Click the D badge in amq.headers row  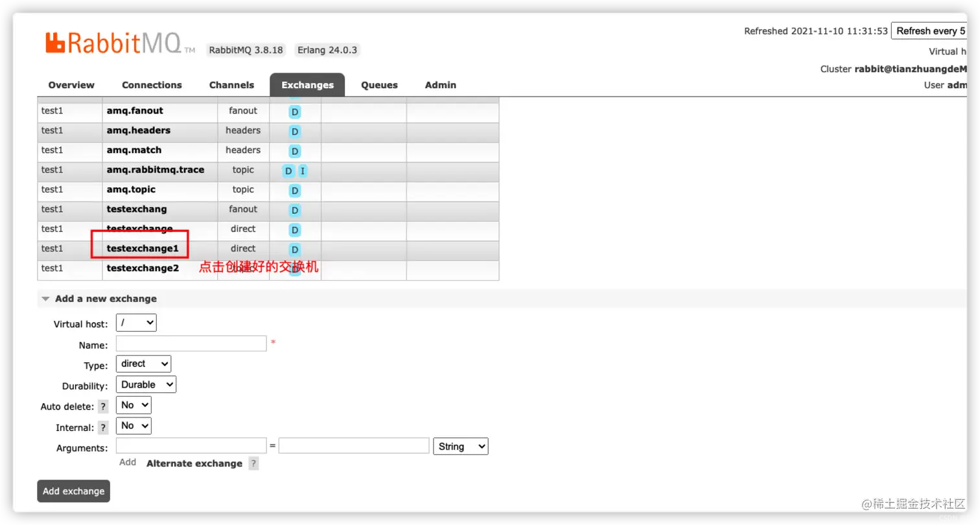(295, 132)
